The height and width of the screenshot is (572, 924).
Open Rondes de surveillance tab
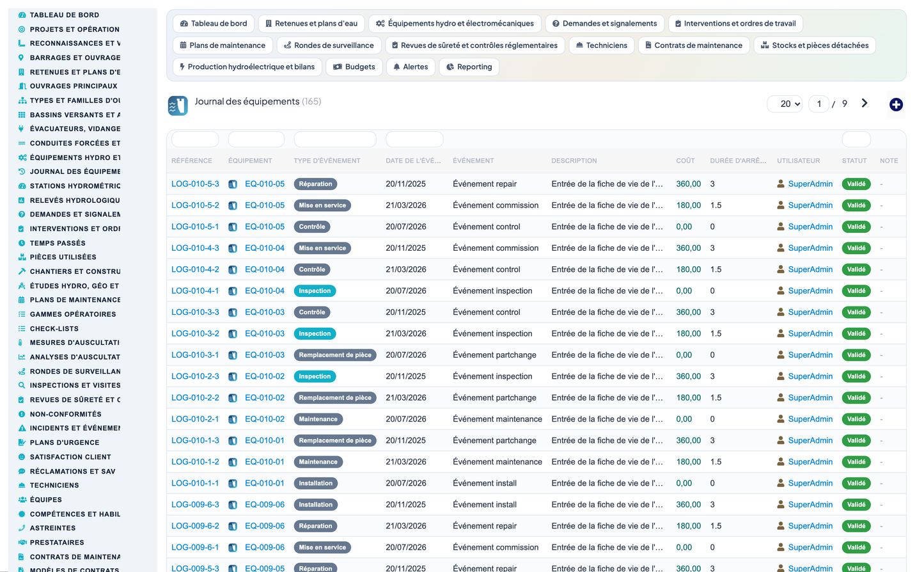[x=329, y=45]
